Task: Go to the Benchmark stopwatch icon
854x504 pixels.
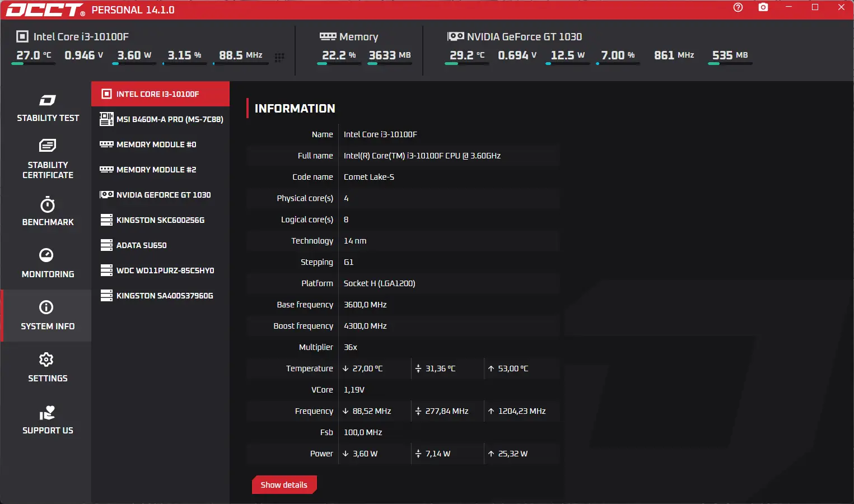Action: pyautogui.click(x=48, y=204)
